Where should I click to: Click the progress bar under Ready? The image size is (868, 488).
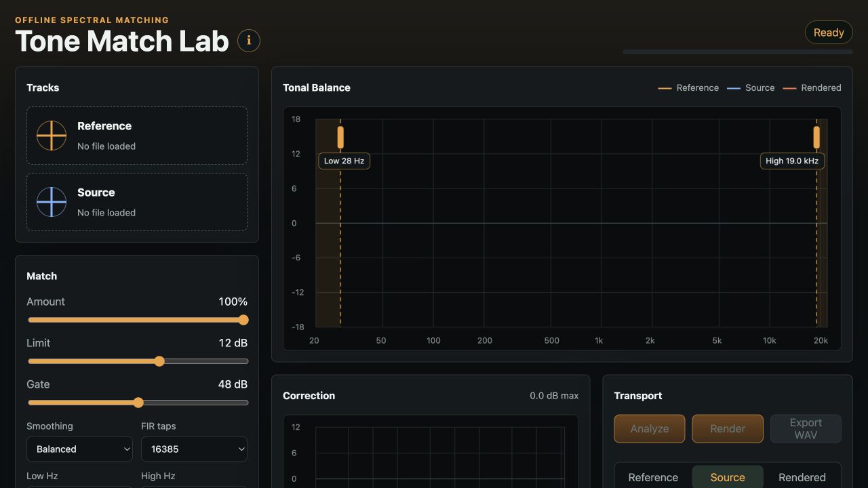(x=738, y=52)
